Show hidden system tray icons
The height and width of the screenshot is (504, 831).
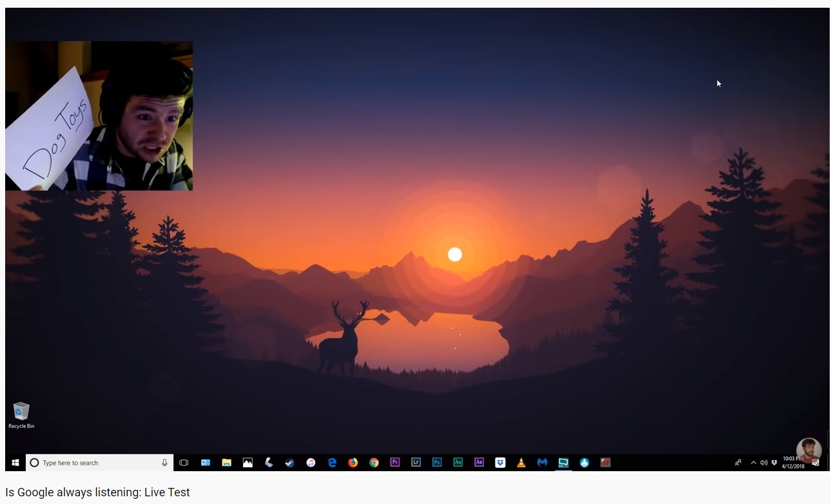pos(754,463)
